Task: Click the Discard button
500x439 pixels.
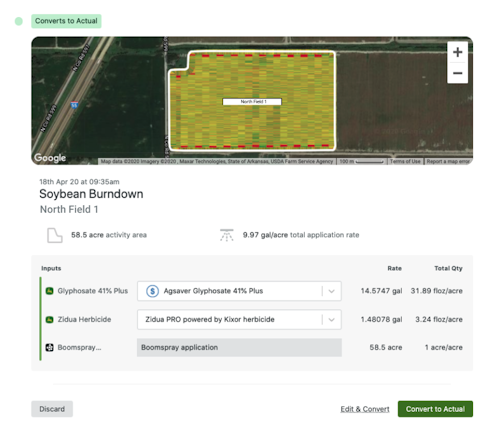Action: (52, 409)
